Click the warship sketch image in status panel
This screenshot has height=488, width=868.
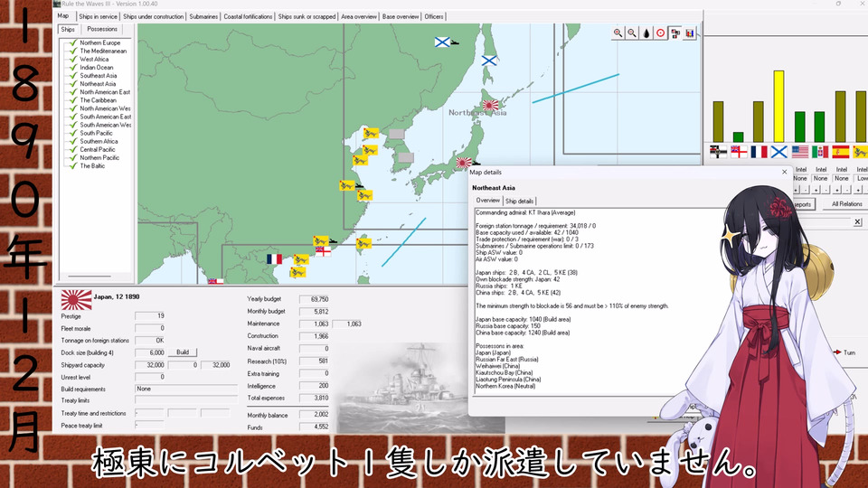click(420, 388)
